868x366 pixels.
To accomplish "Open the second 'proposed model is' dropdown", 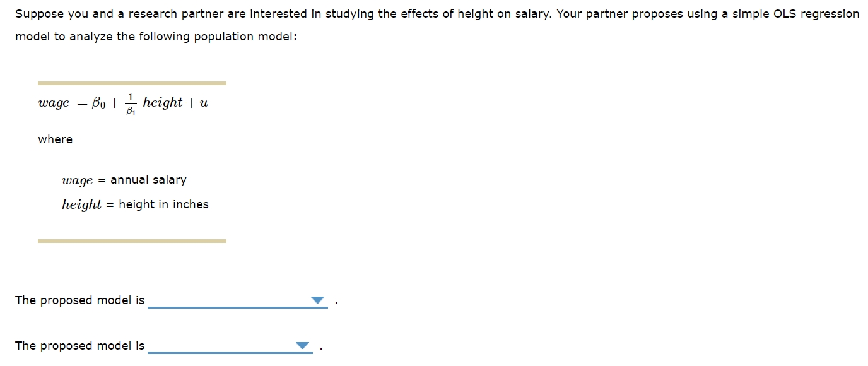I will [x=301, y=346].
